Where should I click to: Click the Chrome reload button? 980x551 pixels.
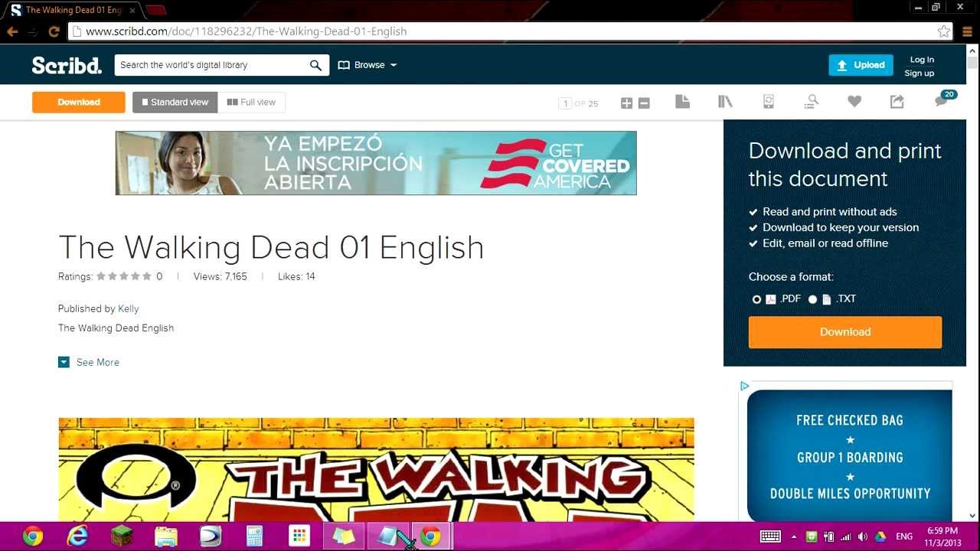point(54,31)
